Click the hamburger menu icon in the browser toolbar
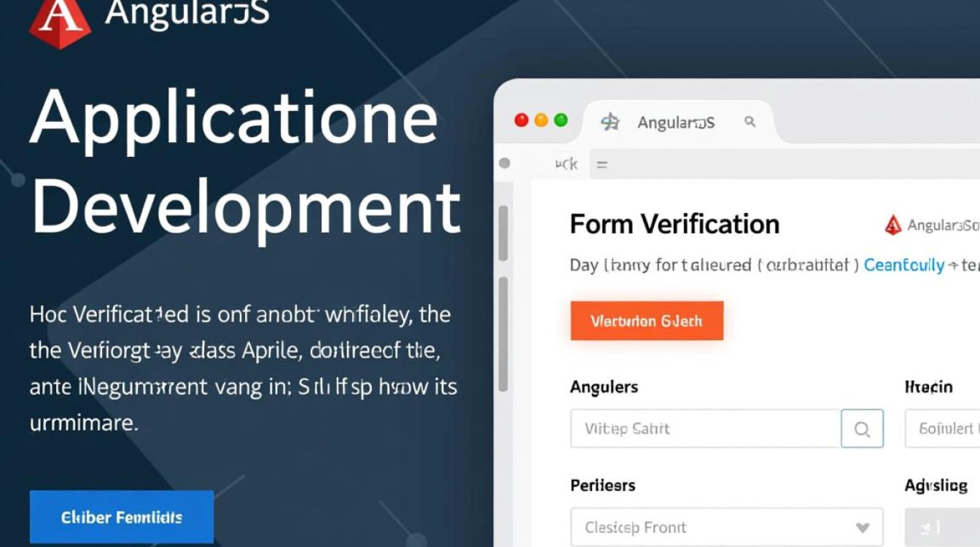The height and width of the screenshot is (547, 980). click(x=601, y=163)
